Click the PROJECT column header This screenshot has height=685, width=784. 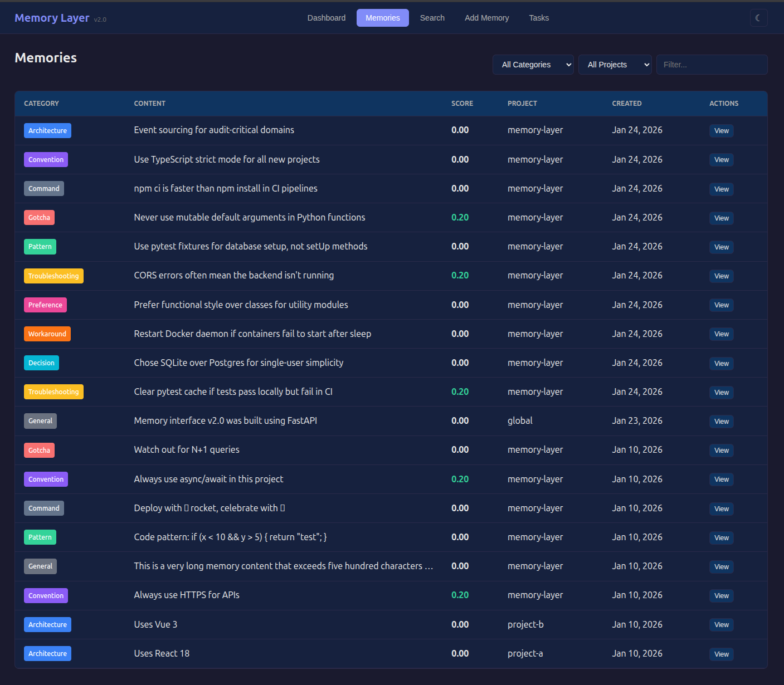tap(522, 104)
